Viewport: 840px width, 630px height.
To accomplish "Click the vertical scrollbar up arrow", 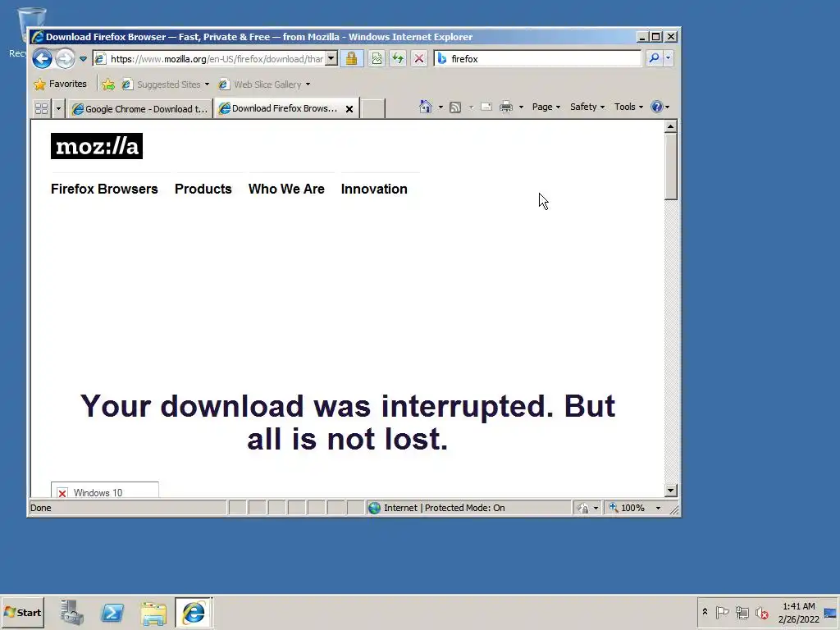I will tap(671, 126).
